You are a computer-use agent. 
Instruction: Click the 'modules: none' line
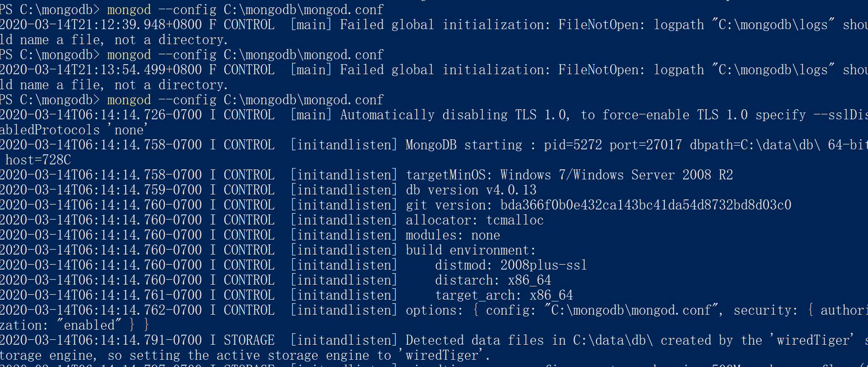click(x=453, y=235)
